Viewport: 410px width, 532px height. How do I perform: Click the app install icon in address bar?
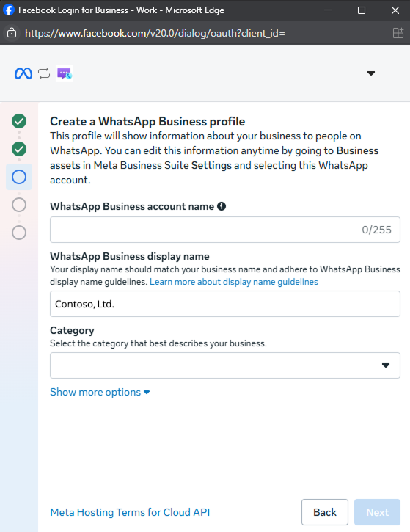click(x=398, y=33)
